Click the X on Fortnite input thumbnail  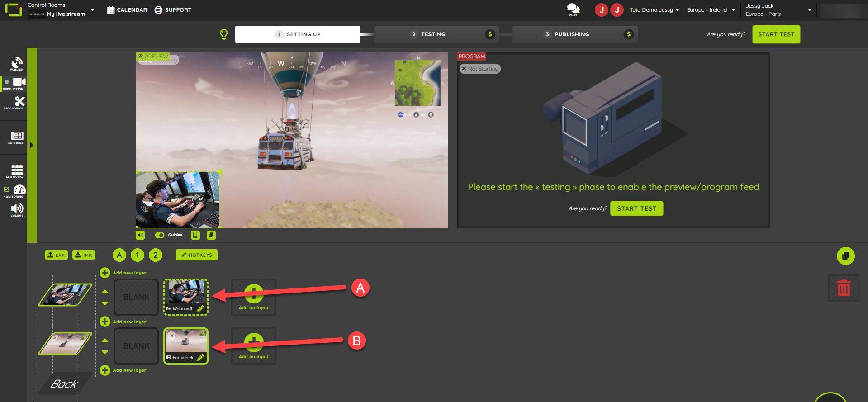tap(172, 336)
